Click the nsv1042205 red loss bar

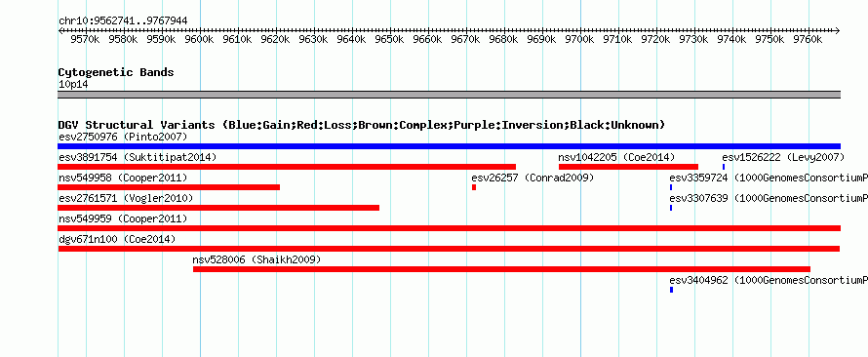628,167
